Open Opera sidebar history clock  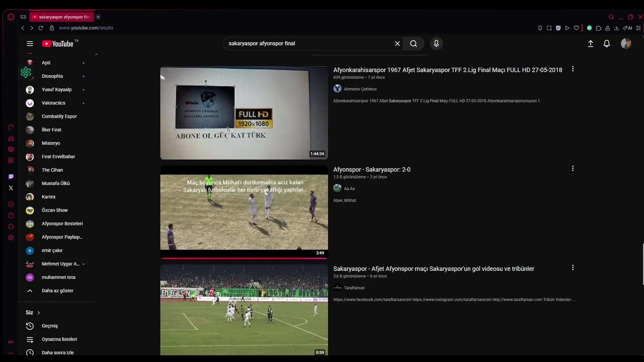pos(11,215)
